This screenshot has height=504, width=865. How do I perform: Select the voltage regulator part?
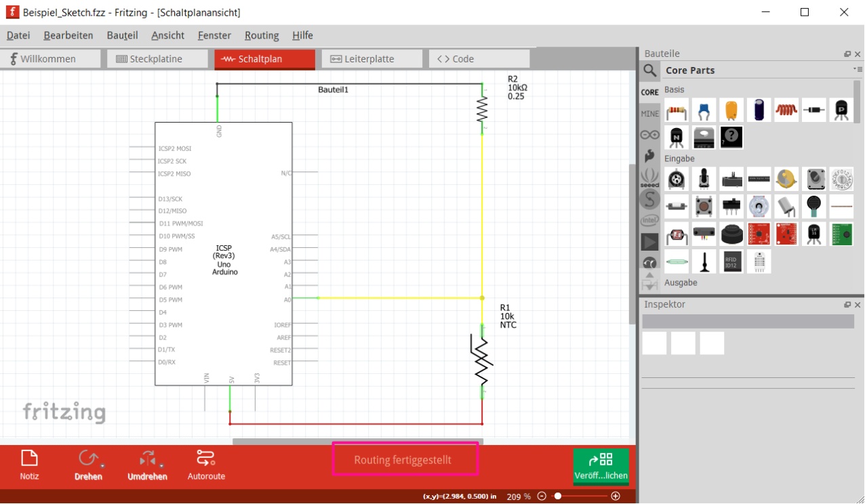pyautogui.click(x=704, y=138)
